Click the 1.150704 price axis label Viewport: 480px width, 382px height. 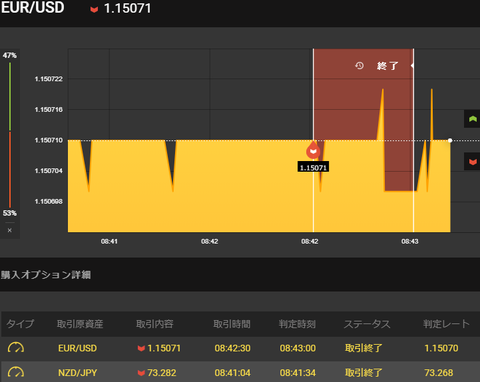(x=49, y=171)
